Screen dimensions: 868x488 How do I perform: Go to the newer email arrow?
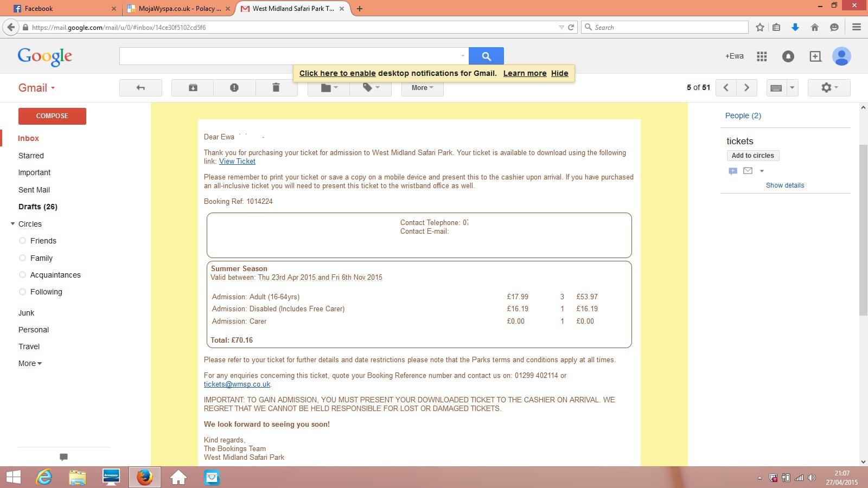(726, 87)
